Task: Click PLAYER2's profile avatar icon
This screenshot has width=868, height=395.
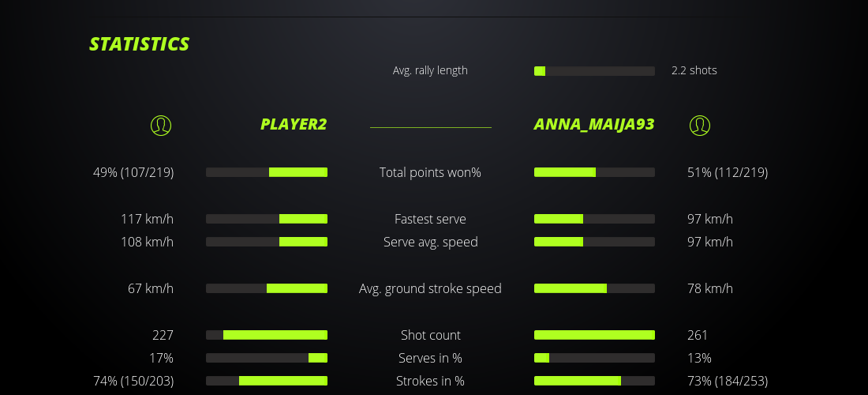Action: pos(161,125)
